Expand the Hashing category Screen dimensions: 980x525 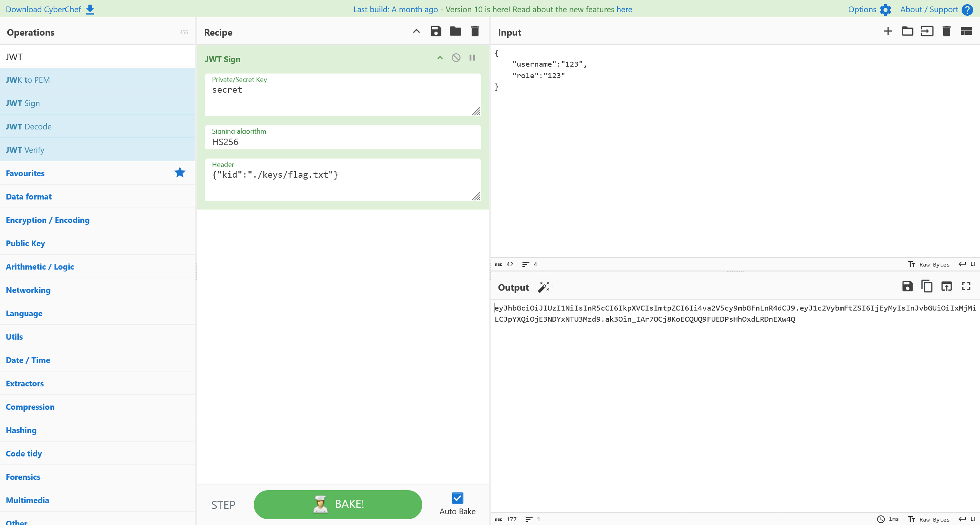(97, 430)
